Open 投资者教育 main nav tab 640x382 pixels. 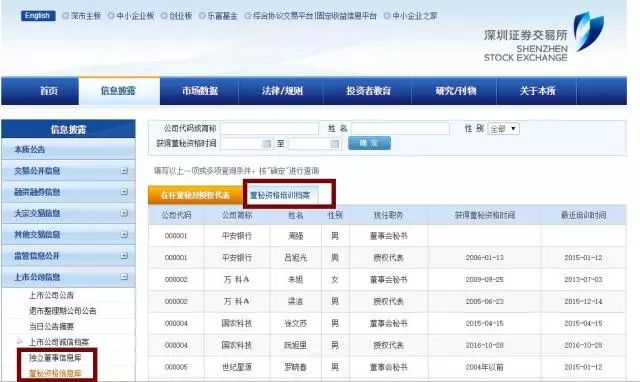(369, 91)
